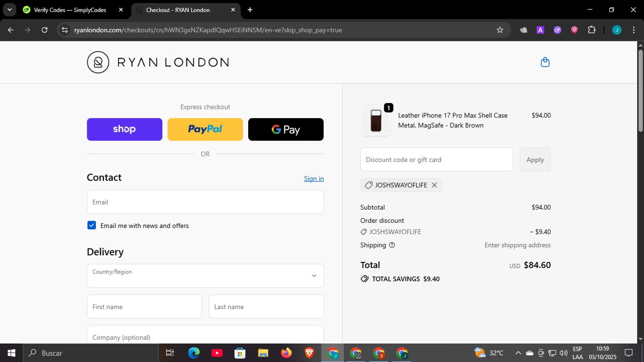Open the Windows notification center
This screenshot has height=362, width=644.
(x=629, y=353)
